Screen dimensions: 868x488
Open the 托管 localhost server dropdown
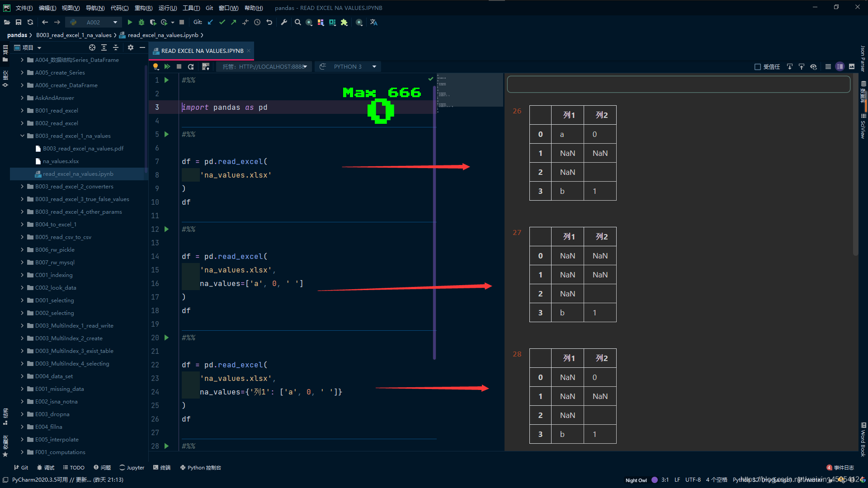[x=265, y=66]
